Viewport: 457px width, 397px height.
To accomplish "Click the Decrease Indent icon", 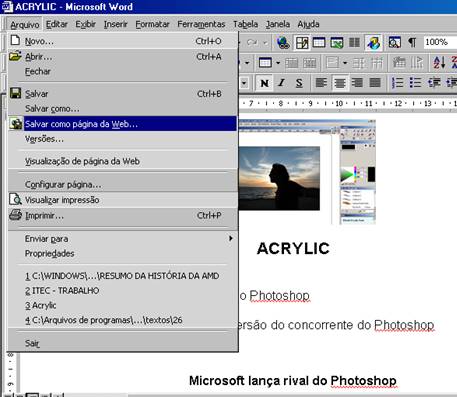I will 434,83.
